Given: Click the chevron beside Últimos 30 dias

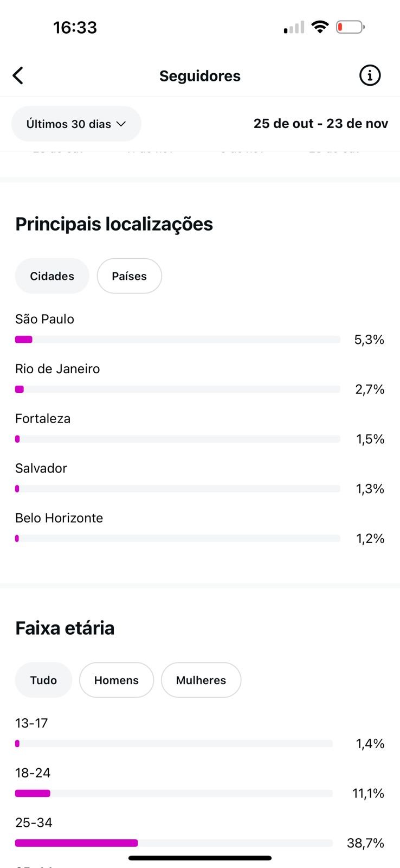Looking at the screenshot, I should pyautogui.click(x=121, y=124).
